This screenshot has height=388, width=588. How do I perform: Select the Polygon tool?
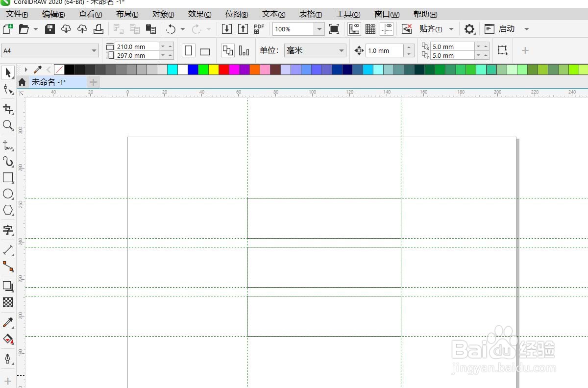click(x=8, y=210)
